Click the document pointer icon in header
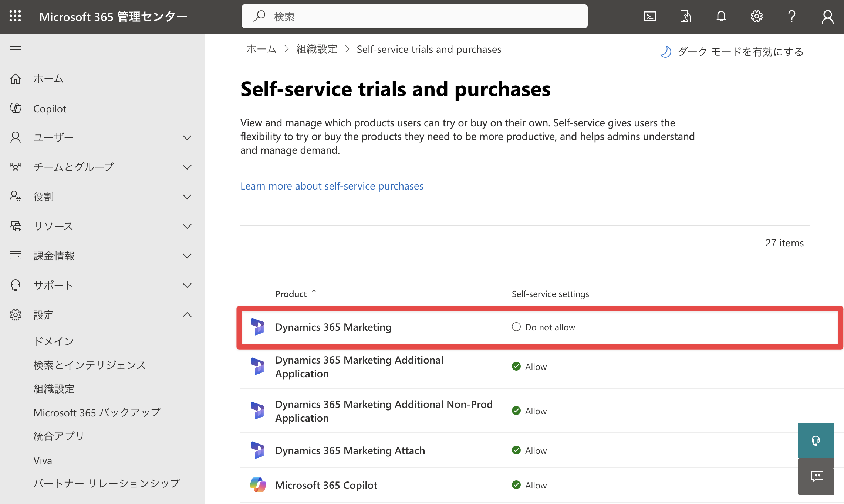844x504 pixels. (685, 16)
